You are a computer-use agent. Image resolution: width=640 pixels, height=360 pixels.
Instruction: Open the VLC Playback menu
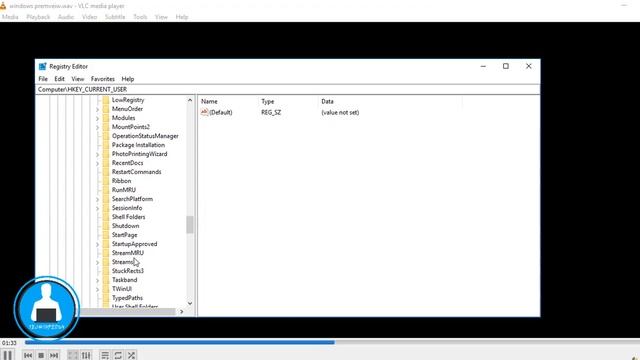(x=38, y=17)
